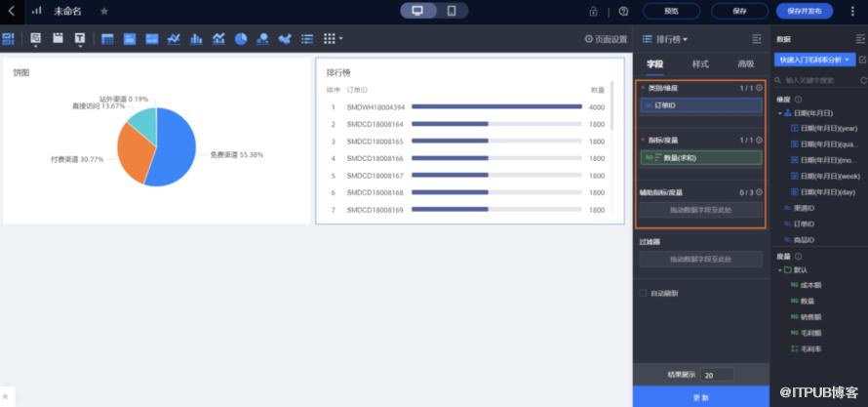
Task: Select the 成本额 measure field
Action: [x=807, y=285]
